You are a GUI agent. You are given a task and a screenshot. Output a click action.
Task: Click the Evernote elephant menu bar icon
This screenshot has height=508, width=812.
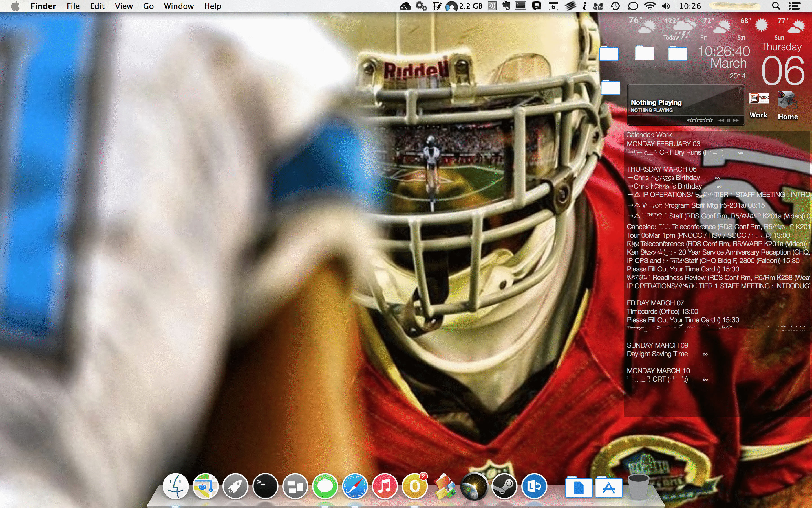pyautogui.click(x=507, y=6)
